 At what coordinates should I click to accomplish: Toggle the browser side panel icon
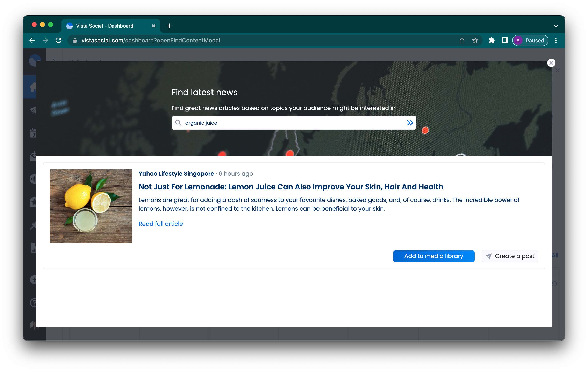click(504, 40)
